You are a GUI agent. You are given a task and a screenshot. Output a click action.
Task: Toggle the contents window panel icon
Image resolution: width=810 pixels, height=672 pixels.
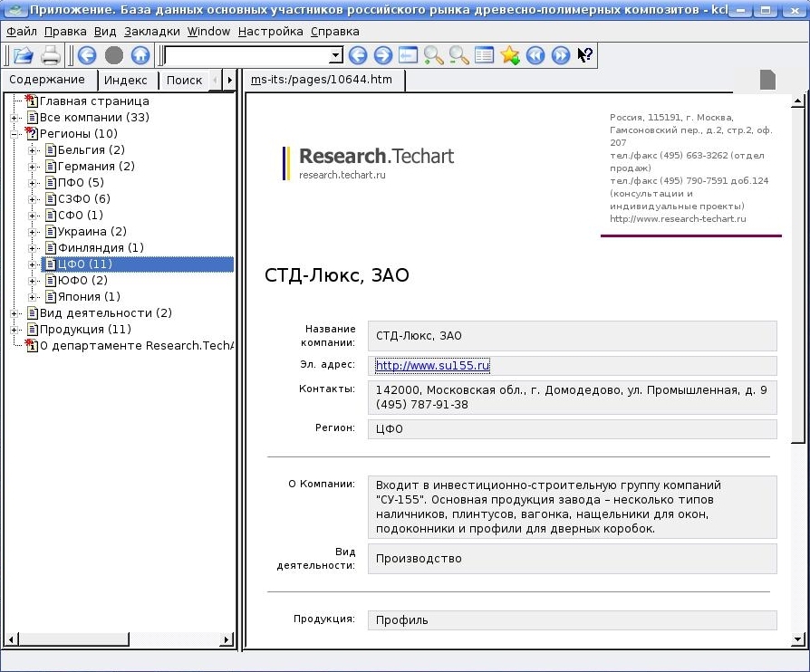pyautogui.click(x=408, y=55)
